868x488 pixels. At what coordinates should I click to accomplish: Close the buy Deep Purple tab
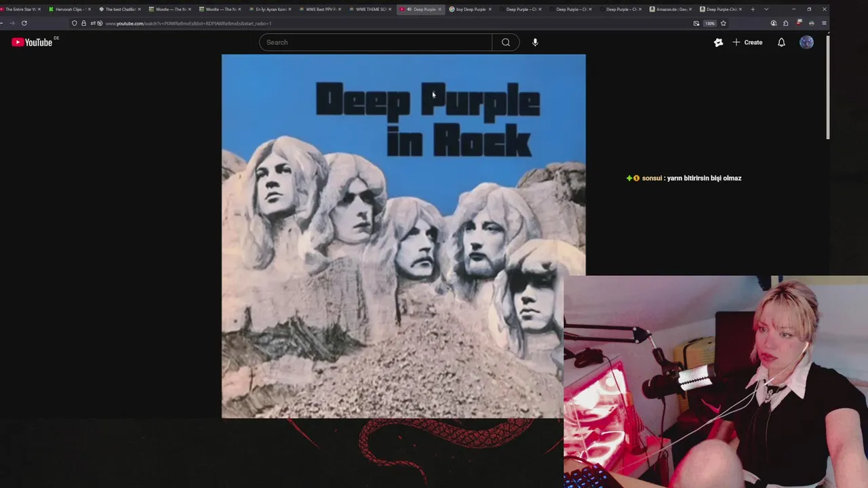[x=490, y=9]
